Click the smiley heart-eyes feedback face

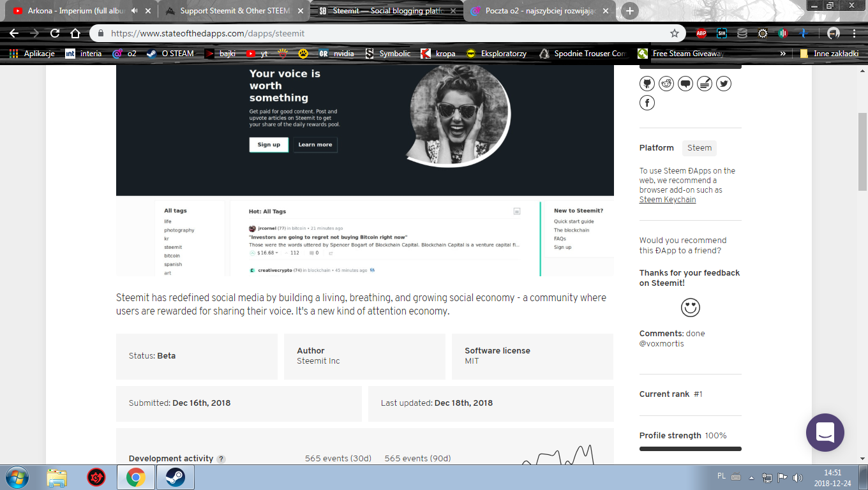click(691, 308)
